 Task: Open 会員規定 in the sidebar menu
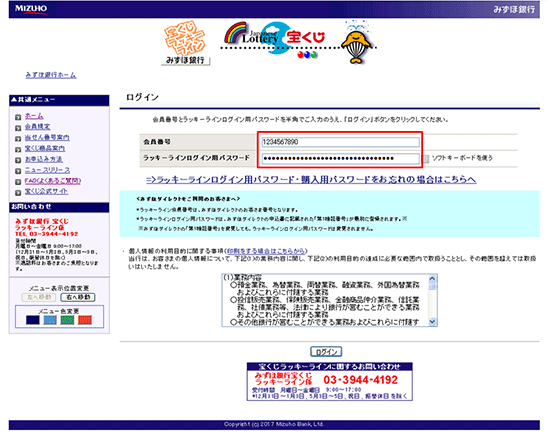pyautogui.click(x=37, y=126)
